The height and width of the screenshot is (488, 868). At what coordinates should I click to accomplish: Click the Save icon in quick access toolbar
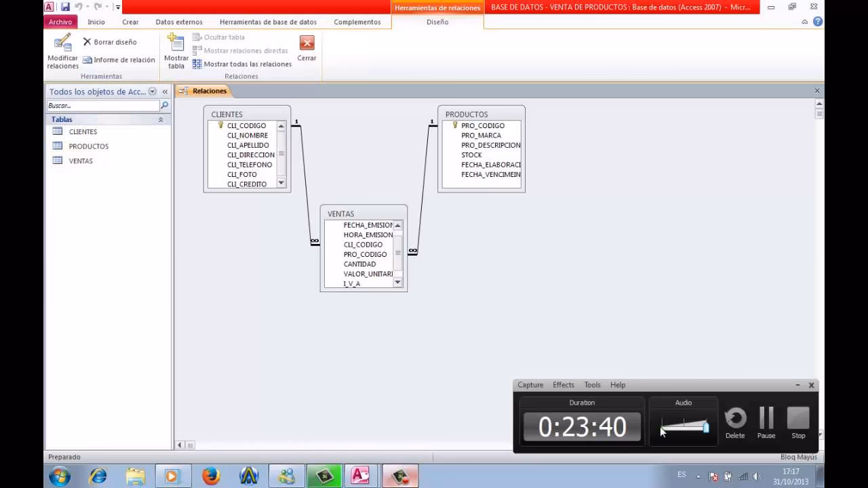tap(65, 7)
